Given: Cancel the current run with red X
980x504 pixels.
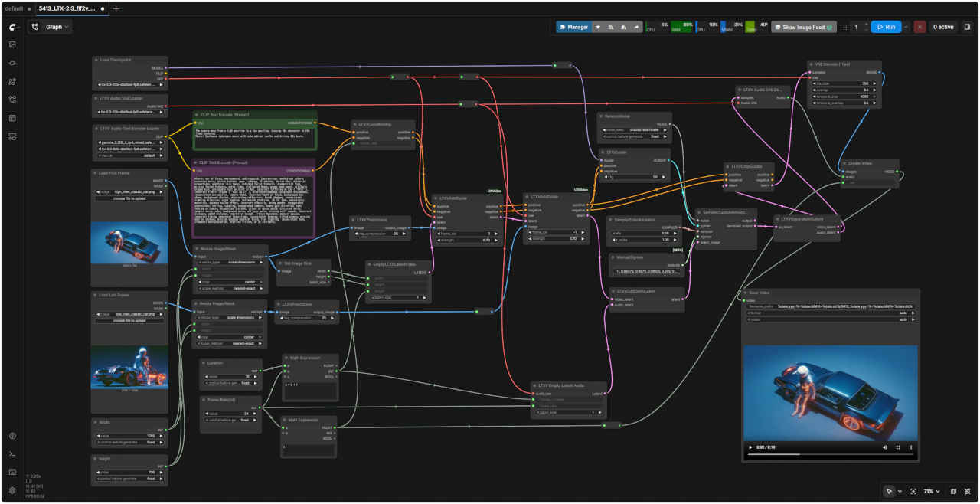Looking at the screenshot, I should pyautogui.click(x=920, y=27).
